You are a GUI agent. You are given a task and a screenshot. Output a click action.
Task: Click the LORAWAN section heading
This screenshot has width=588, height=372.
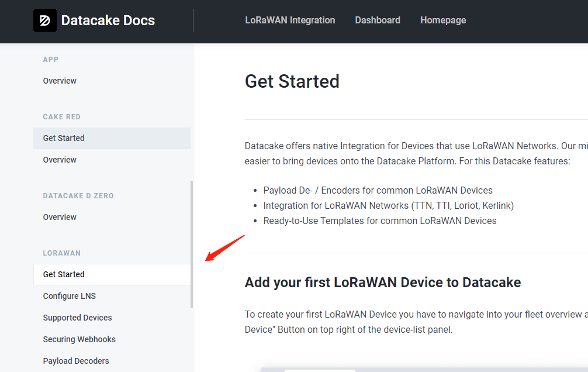[x=61, y=253]
